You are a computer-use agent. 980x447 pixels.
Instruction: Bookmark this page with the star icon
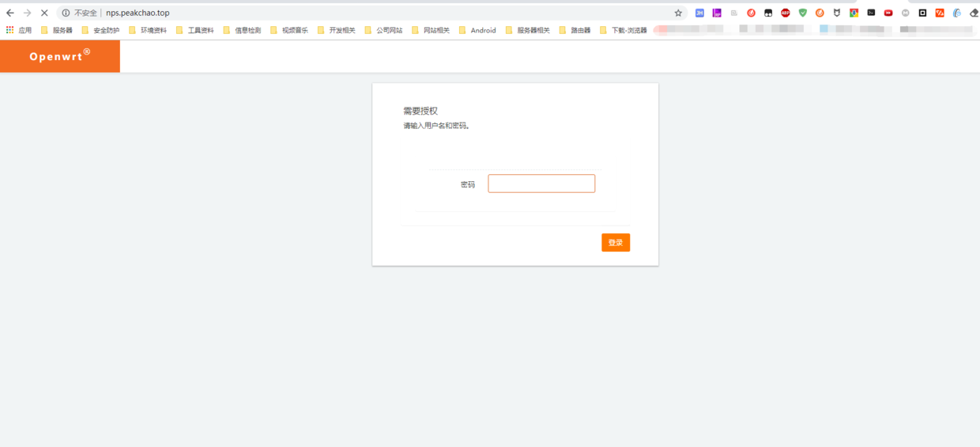coord(678,13)
